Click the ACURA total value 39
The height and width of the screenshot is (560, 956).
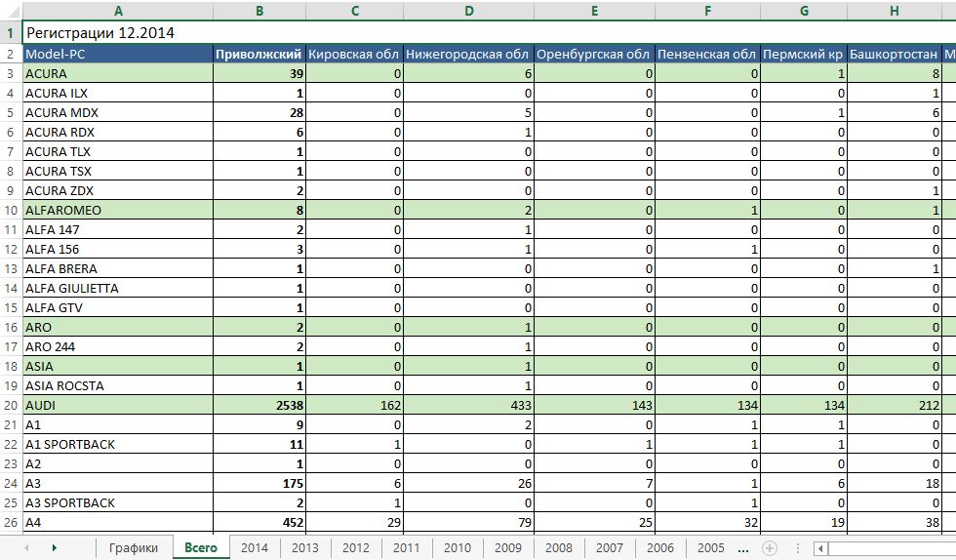coord(259,73)
